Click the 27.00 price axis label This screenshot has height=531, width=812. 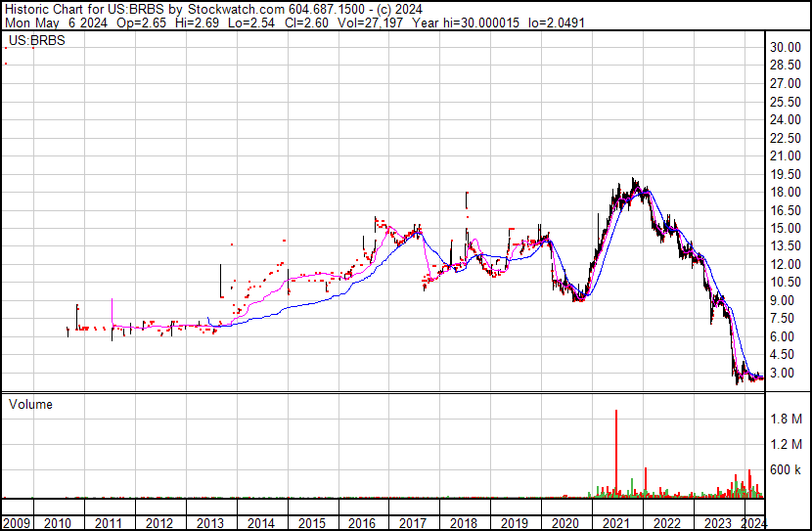786,83
